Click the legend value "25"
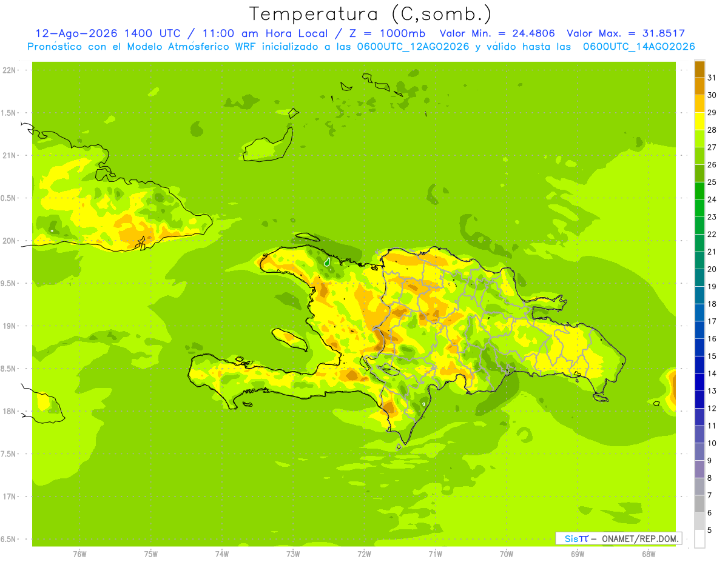This screenshot has width=728, height=562. tap(712, 182)
